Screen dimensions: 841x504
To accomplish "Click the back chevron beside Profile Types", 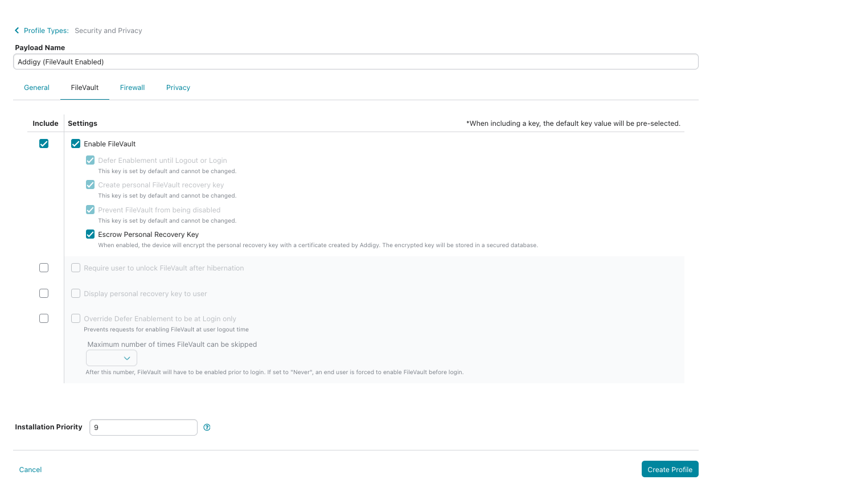I will coord(17,31).
